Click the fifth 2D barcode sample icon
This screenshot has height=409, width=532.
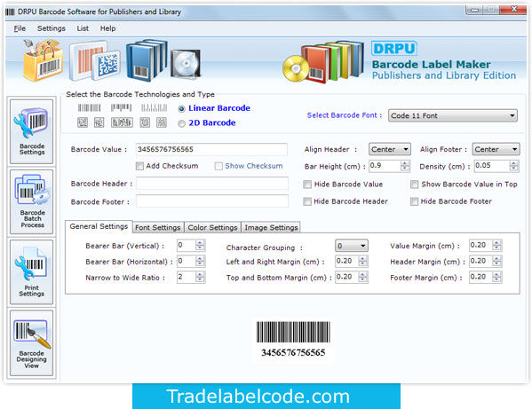162,122
